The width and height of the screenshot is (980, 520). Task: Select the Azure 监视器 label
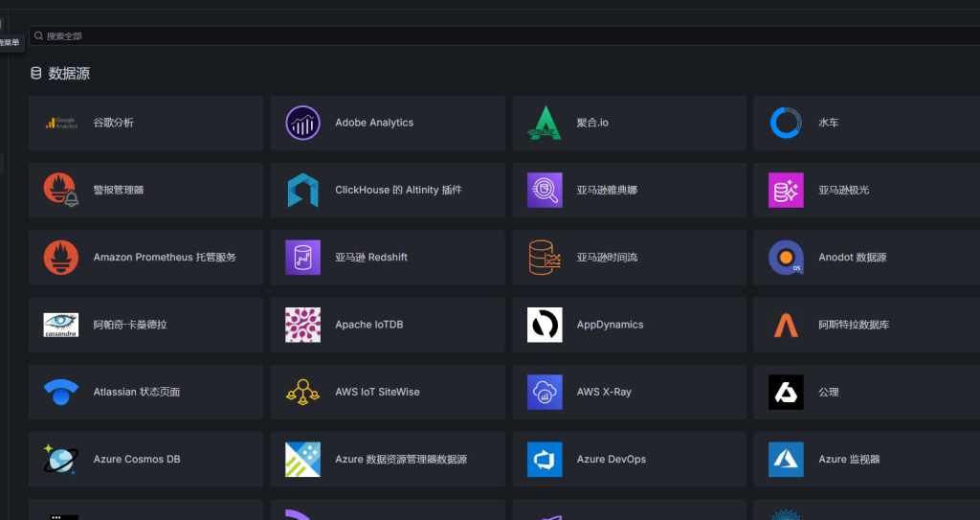tap(849, 460)
